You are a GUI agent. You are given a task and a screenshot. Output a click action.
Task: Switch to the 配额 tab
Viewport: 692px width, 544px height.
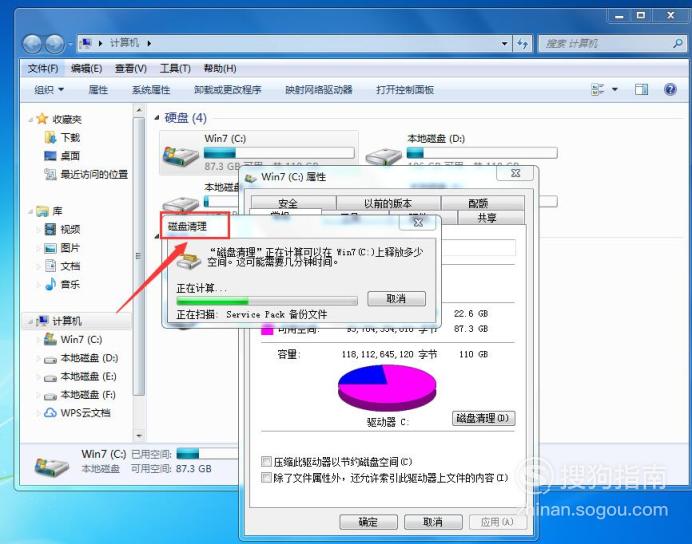click(x=478, y=203)
